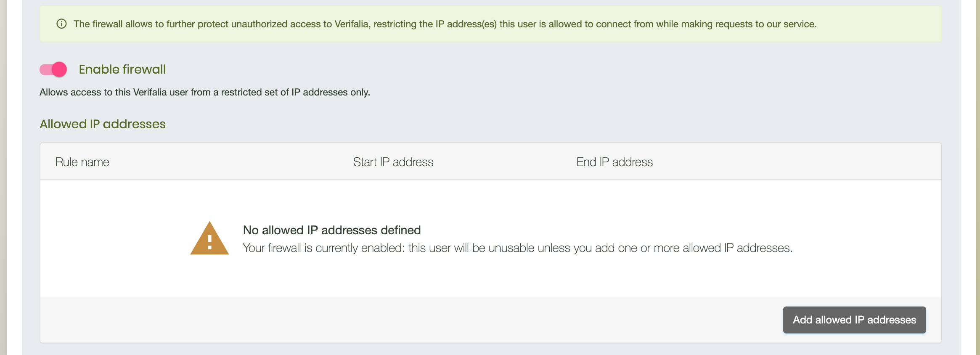The height and width of the screenshot is (355, 980).
Task: Select the End IP address column header
Action: (x=614, y=162)
